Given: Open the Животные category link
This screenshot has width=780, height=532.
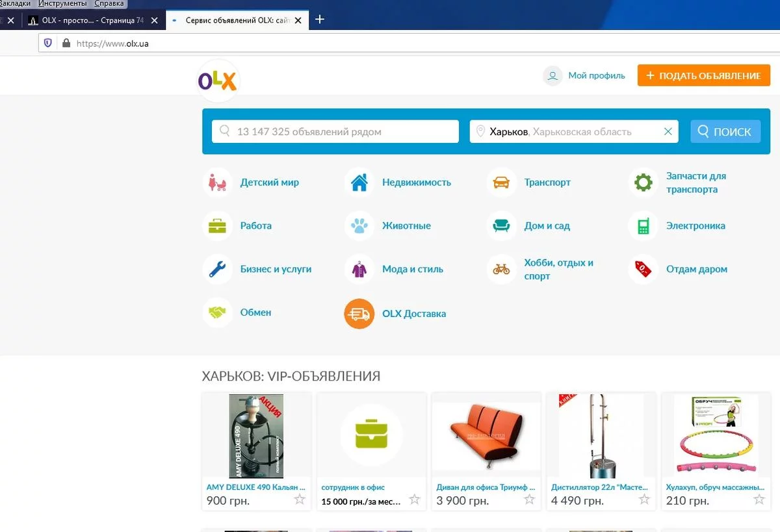Looking at the screenshot, I should pyautogui.click(x=406, y=226).
